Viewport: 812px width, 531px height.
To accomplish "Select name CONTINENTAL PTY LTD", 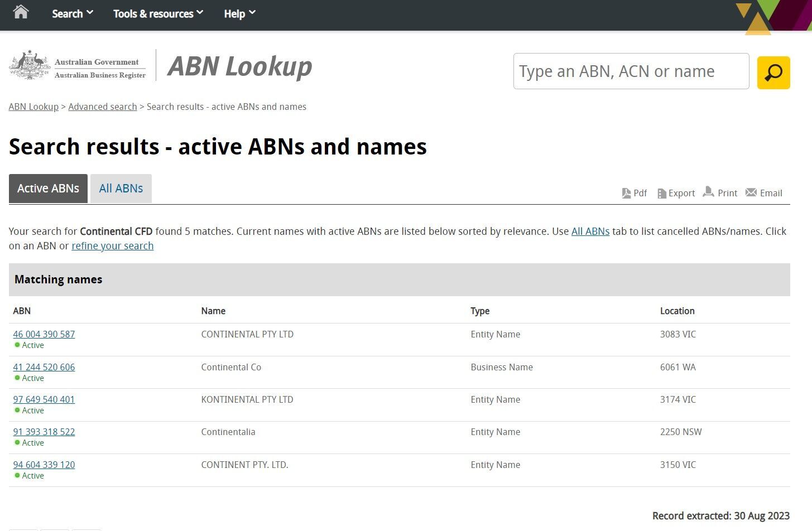I will point(247,334).
